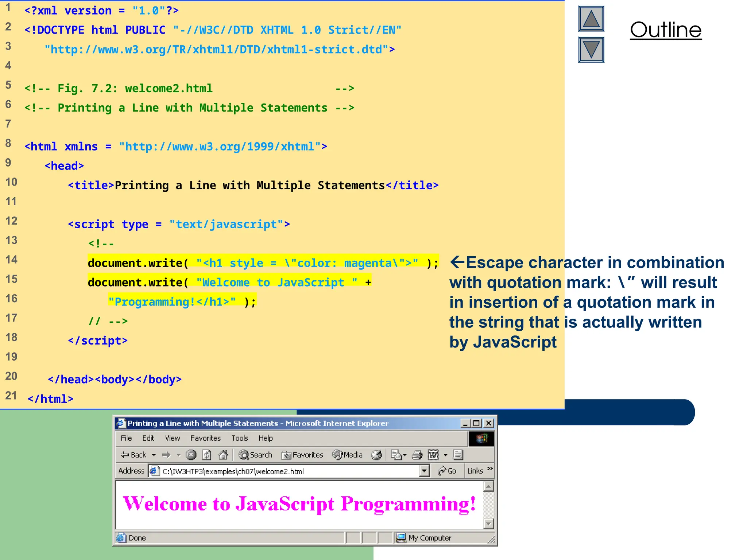The height and width of the screenshot is (560, 747).
Task: Click in the Address field showing welcome2.html
Action: pyautogui.click(x=285, y=471)
